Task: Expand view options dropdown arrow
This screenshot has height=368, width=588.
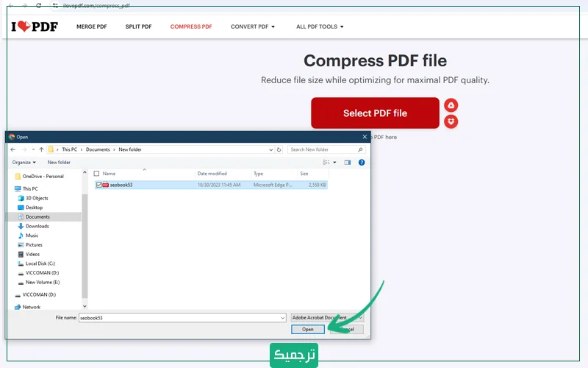Action: [x=334, y=162]
